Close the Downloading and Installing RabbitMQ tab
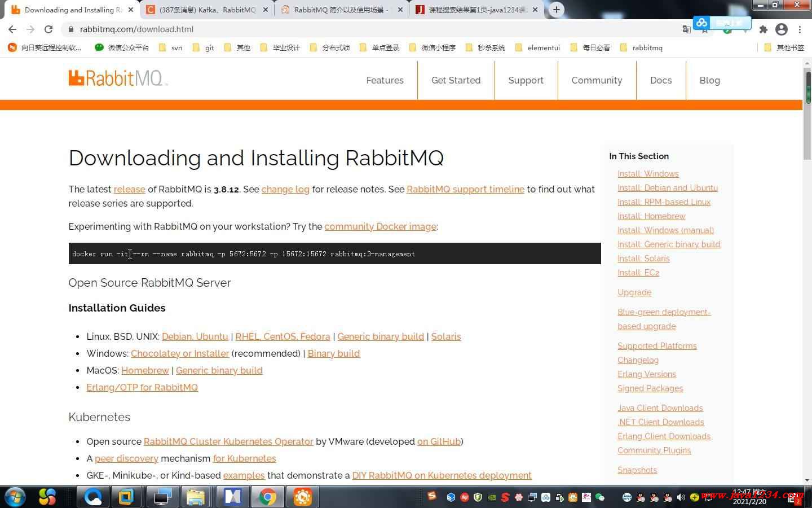 (131, 10)
